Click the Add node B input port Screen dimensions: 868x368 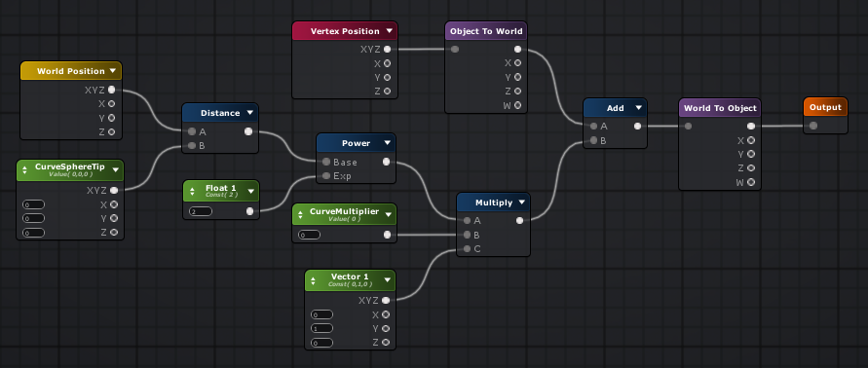[x=594, y=140]
